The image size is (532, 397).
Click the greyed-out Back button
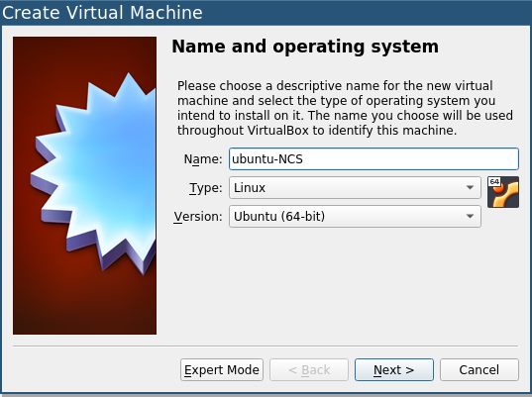309,369
